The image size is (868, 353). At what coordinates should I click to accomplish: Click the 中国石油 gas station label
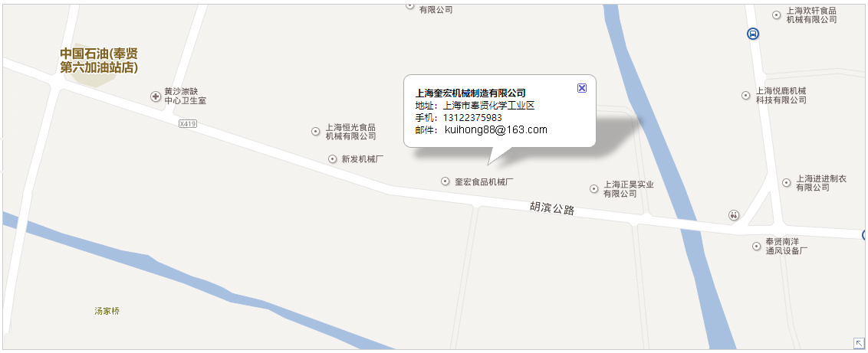point(99,60)
